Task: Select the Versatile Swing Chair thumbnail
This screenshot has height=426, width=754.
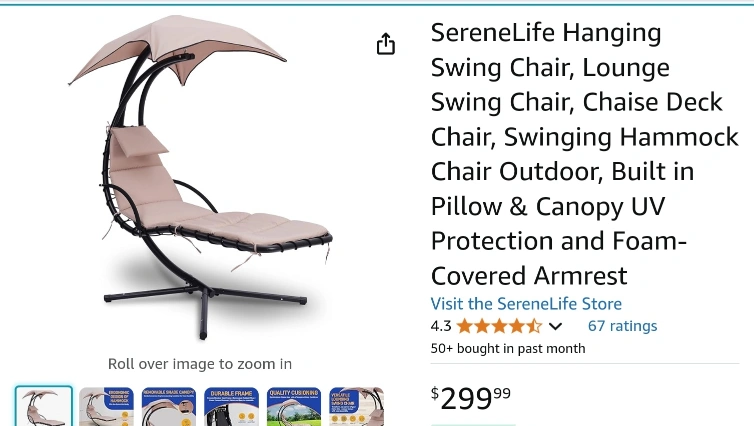Action: tap(356, 406)
